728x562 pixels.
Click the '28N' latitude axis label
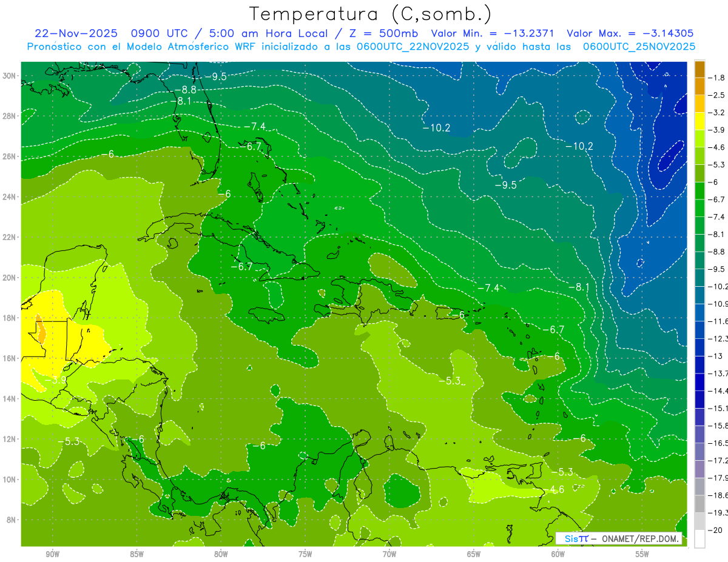point(8,116)
